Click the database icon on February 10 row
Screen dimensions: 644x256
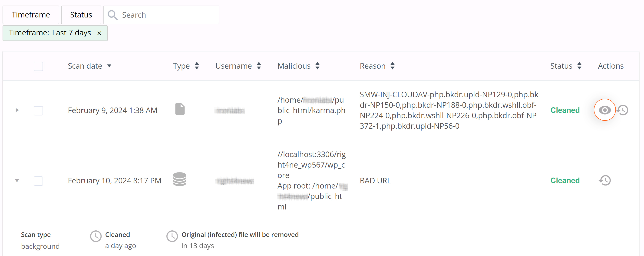point(179,180)
